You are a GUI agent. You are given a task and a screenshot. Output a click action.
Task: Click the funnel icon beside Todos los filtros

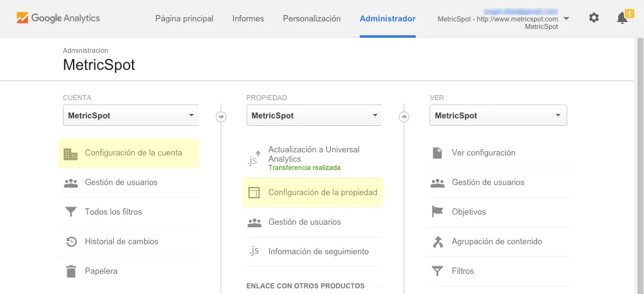pos(70,212)
